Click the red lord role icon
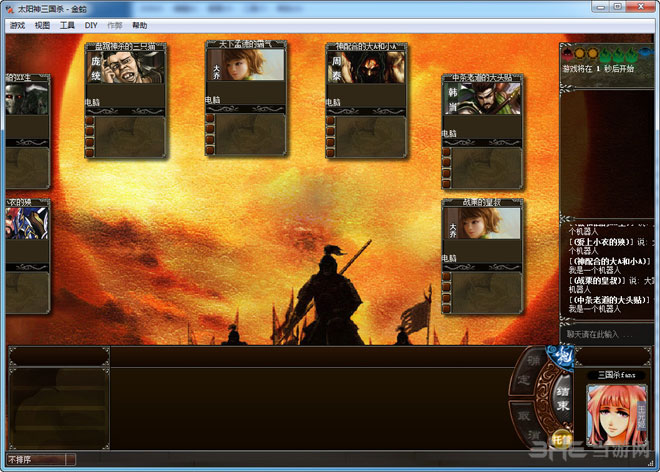660x472 pixels. [567, 53]
